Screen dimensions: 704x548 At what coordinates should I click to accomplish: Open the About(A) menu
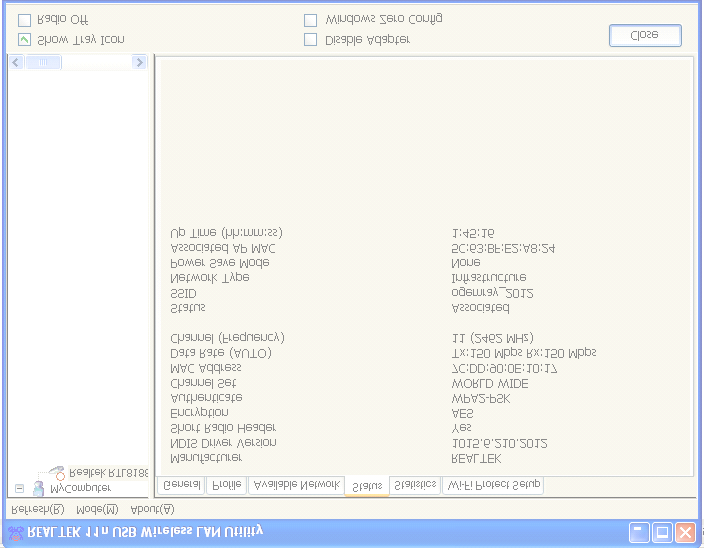click(152, 510)
